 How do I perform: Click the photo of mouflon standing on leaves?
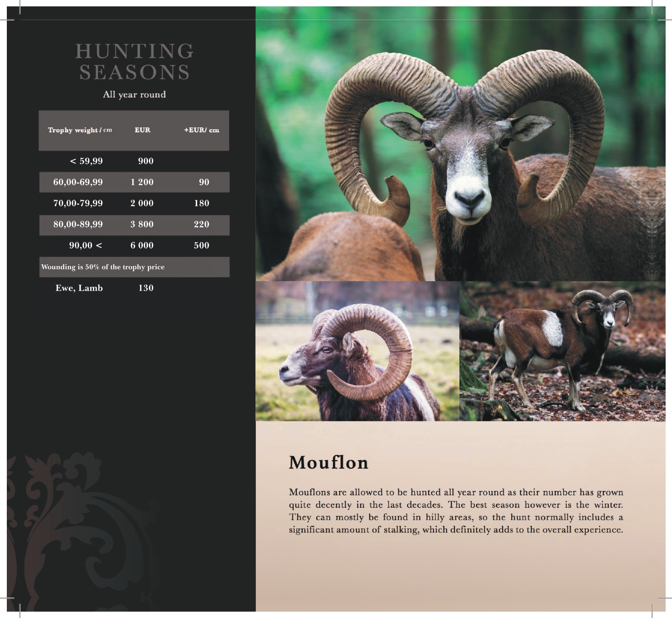562,351
